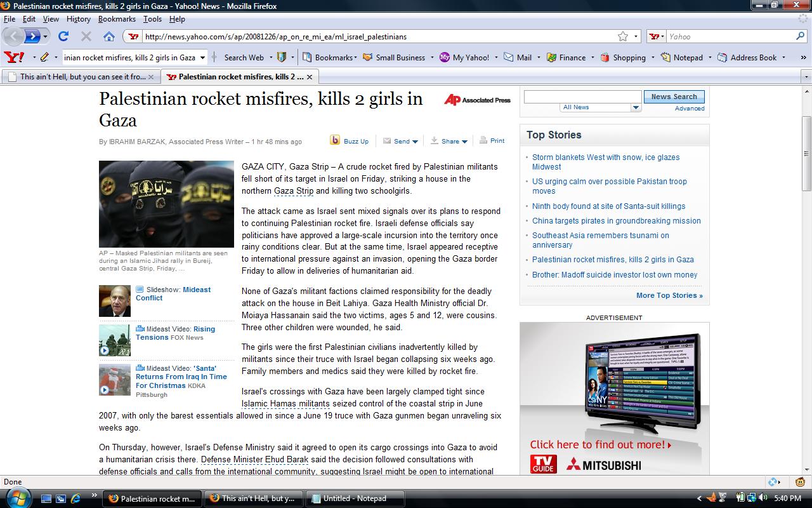Viewport: 812px width, 508px height.
Task: Click the Buzz Up icon
Action: point(335,140)
